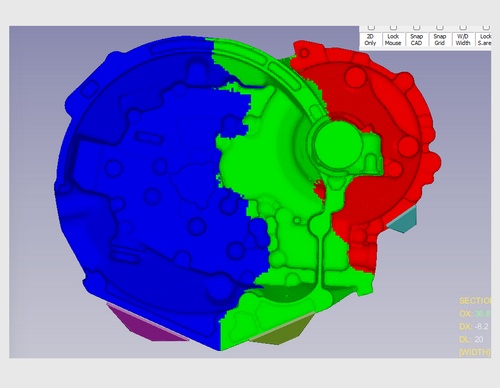Click the DL: 20 readout
The width and height of the screenshot is (500, 388).
tap(471, 339)
